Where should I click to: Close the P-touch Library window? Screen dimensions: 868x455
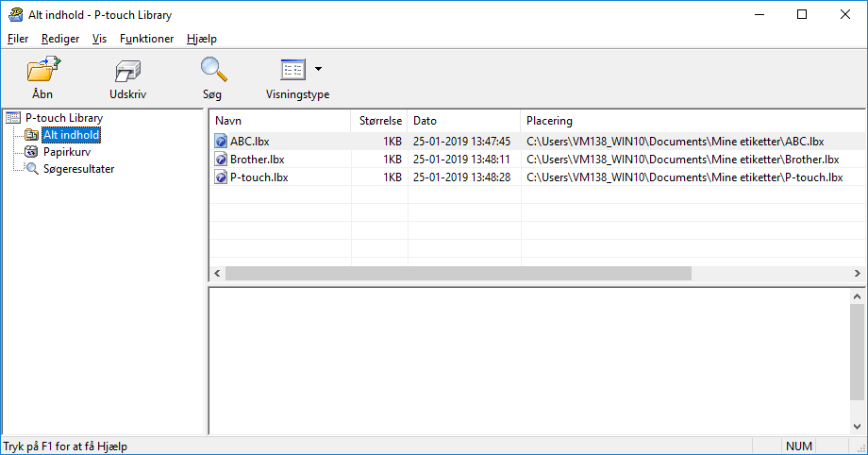click(844, 14)
